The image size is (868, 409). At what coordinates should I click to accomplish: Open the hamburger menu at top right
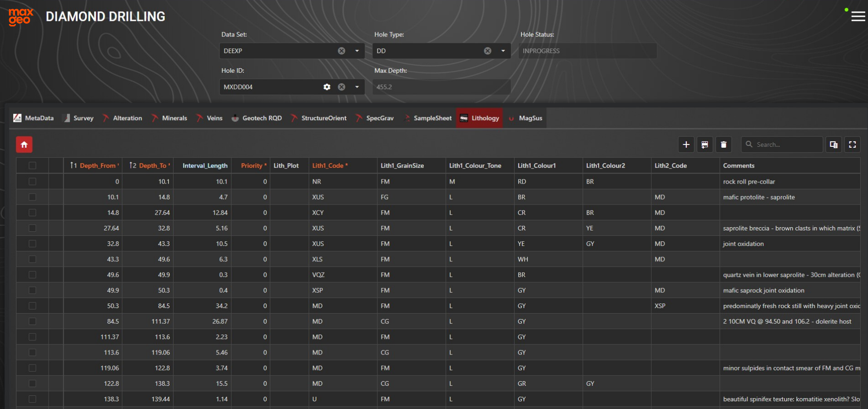tap(858, 16)
